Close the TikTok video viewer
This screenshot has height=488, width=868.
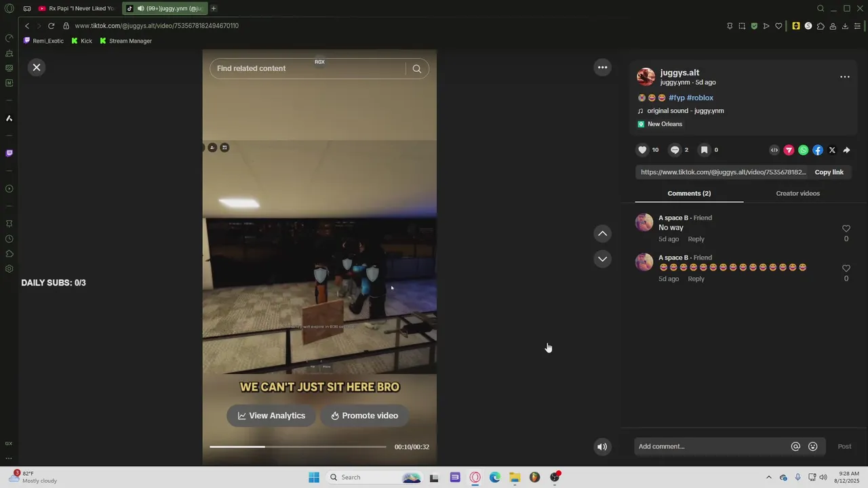[37, 67]
